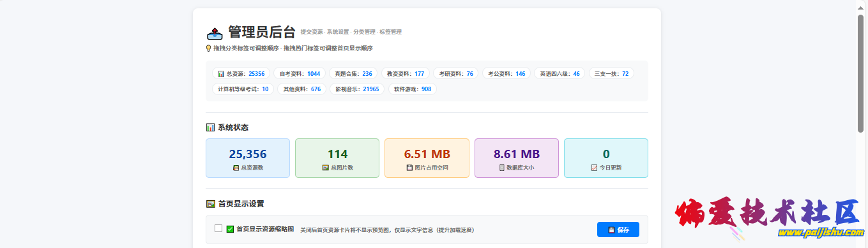
Task: Select the 考研资料: 76 category tag
Action: click(455, 73)
